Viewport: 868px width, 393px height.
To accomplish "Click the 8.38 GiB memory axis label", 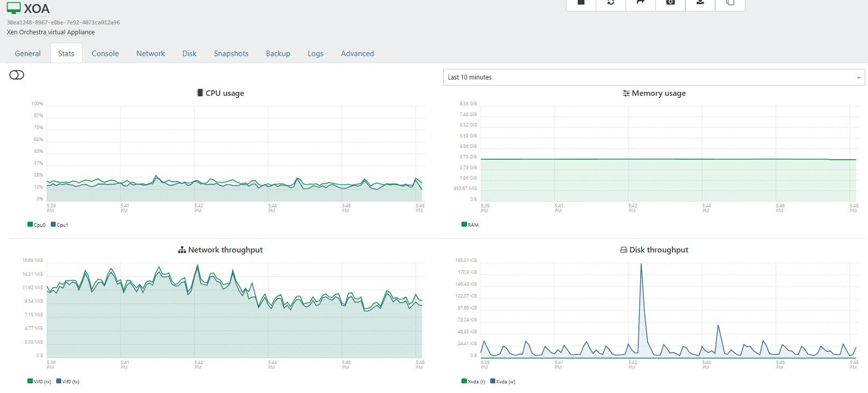I will click(468, 104).
